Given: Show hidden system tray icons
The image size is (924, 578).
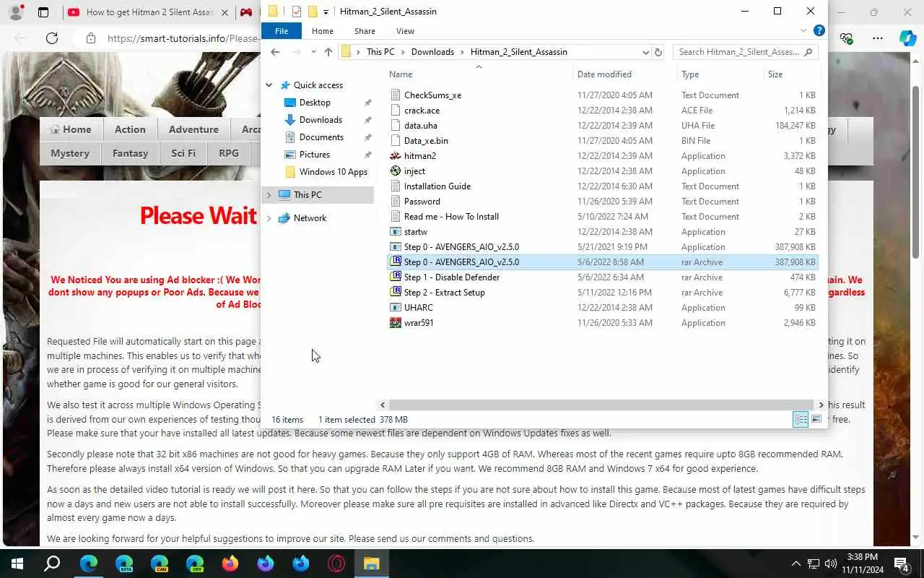Looking at the screenshot, I should point(796,564).
